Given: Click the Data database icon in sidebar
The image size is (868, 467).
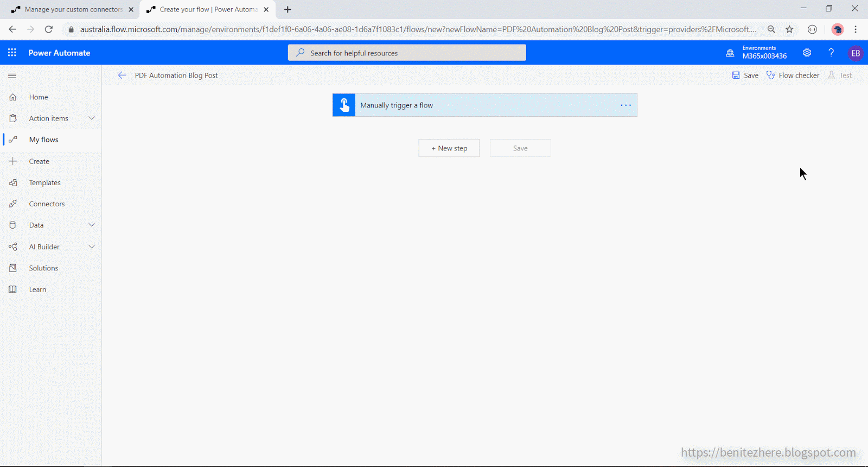Looking at the screenshot, I should coord(13,225).
